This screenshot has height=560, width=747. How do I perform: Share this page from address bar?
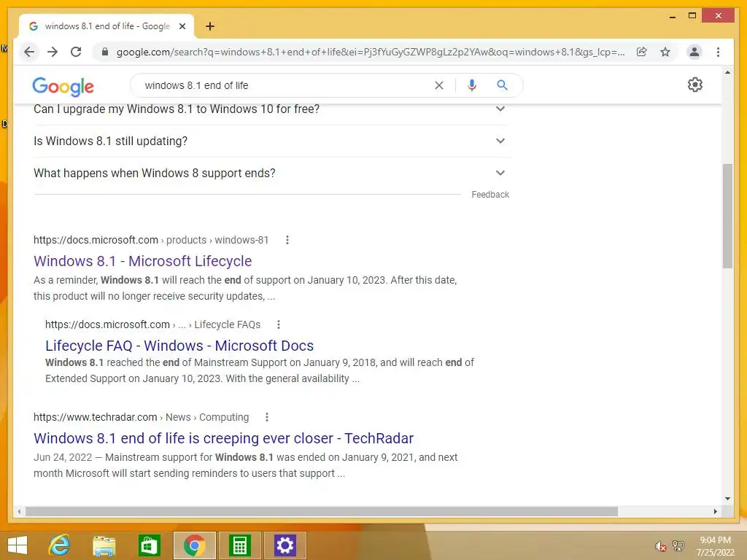coord(642,52)
